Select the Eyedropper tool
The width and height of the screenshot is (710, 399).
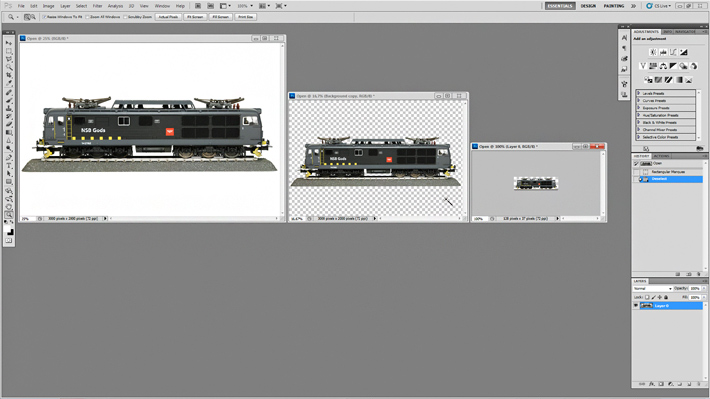9,84
